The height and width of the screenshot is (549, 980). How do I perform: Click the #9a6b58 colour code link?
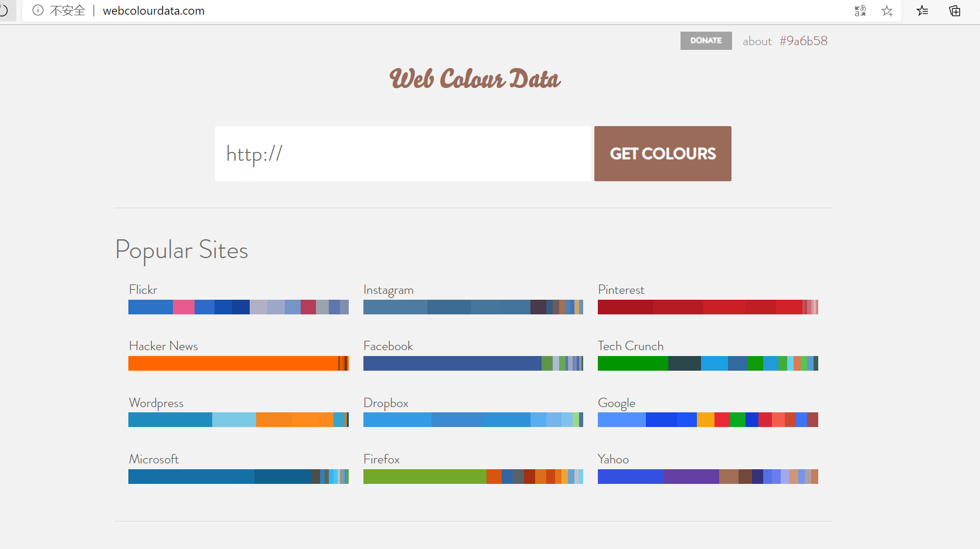[804, 40]
